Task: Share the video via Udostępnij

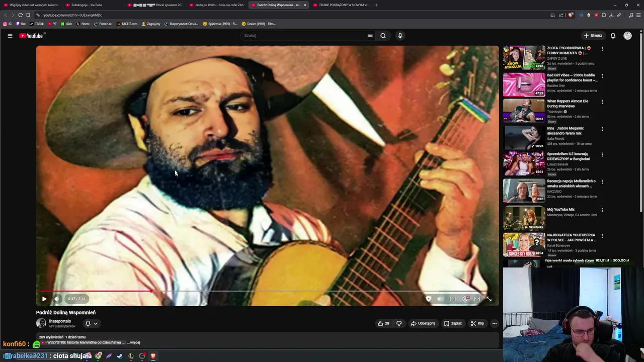Action: (x=423, y=323)
